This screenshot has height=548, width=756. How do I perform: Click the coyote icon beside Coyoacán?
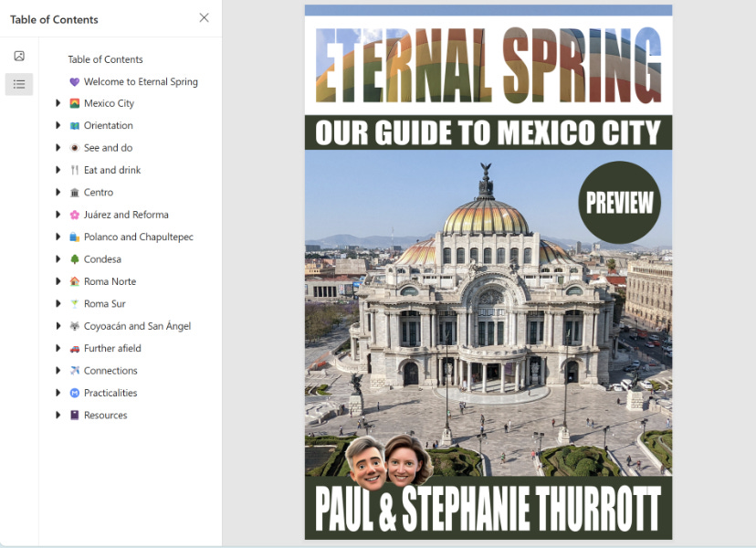(x=74, y=326)
